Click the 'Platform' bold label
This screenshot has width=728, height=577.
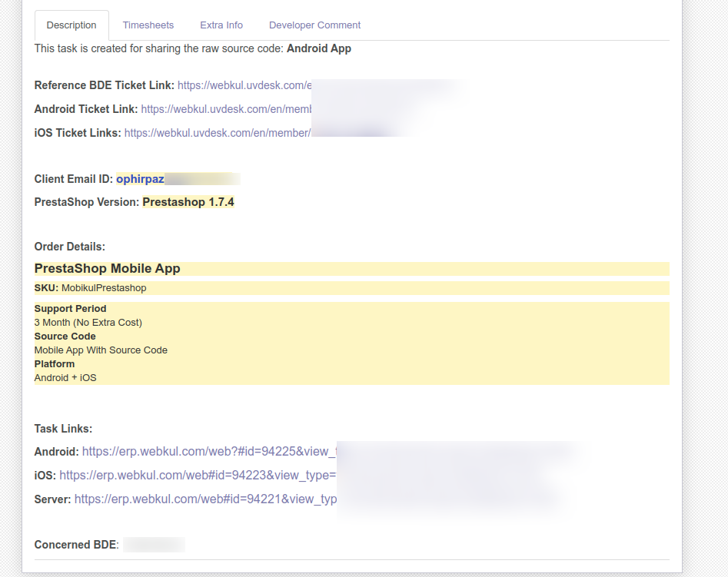coord(55,364)
